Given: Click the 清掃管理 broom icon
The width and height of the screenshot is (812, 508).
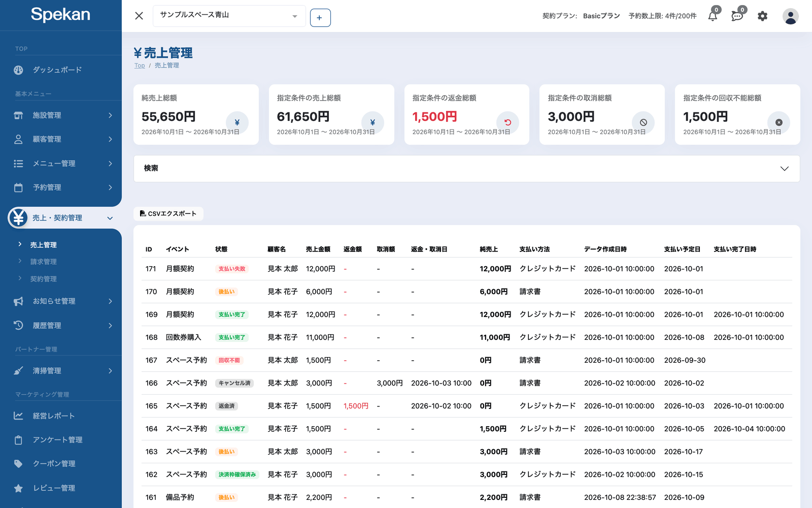Looking at the screenshot, I should (18, 371).
